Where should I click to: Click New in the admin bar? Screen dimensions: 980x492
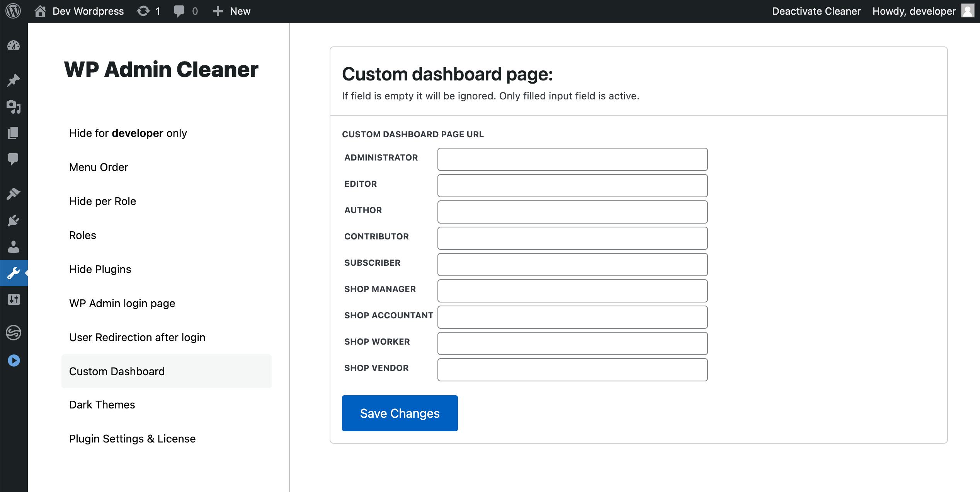coord(240,11)
